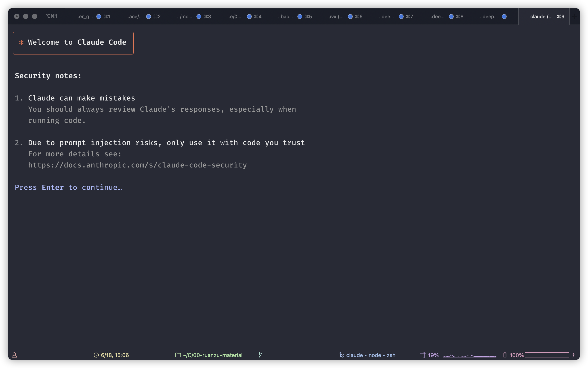Click the ~/C/00-ruanzu-material directory path

click(x=212, y=355)
